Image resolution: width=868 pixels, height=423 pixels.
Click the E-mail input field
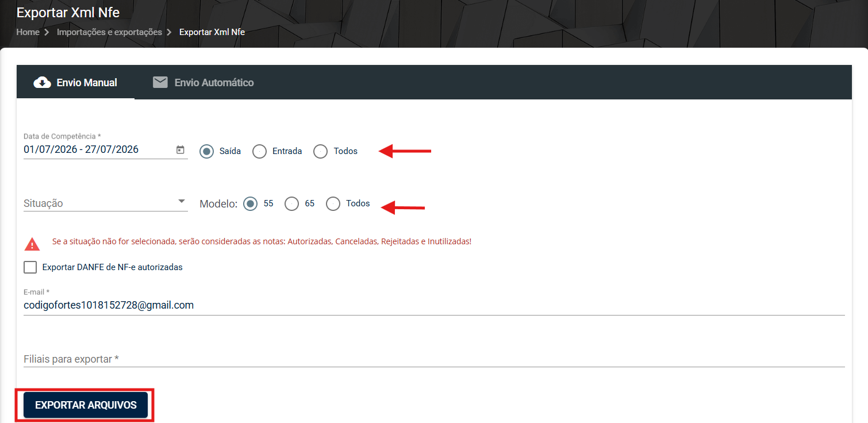click(434, 306)
